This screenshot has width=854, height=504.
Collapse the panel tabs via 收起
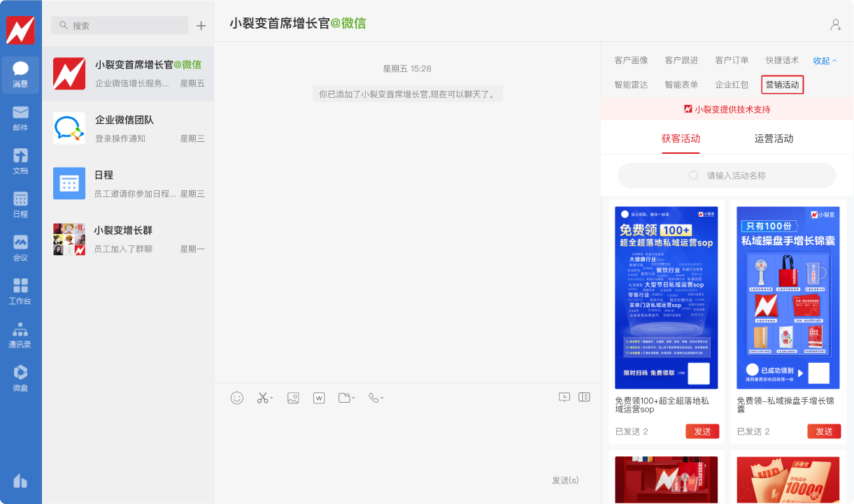[x=825, y=61]
